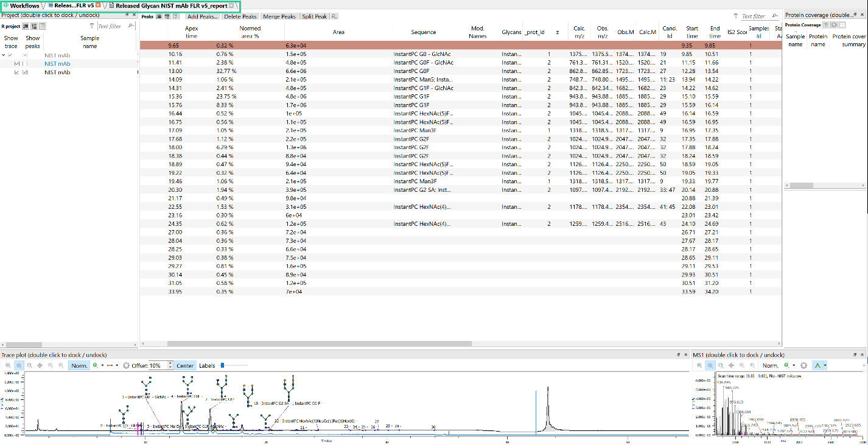
Task: Click funnel filter icon in Project panel
Action: click(x=92, y=26)
